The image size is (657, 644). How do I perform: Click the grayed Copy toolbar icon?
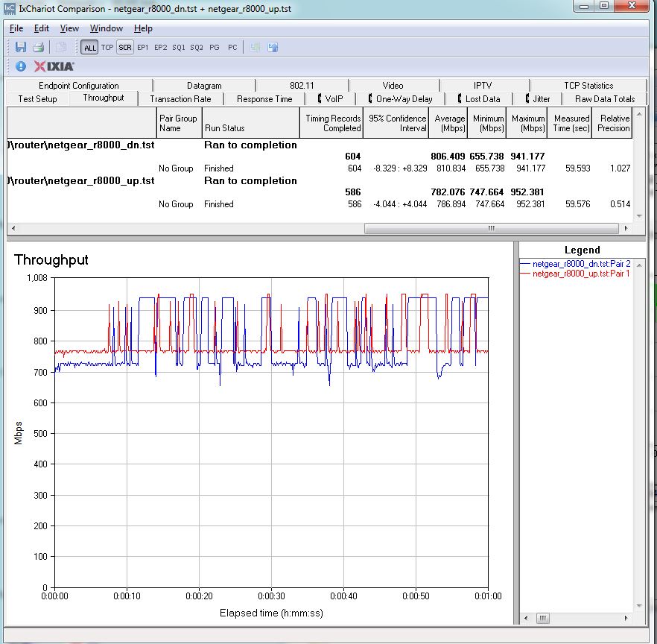point(61,47)
